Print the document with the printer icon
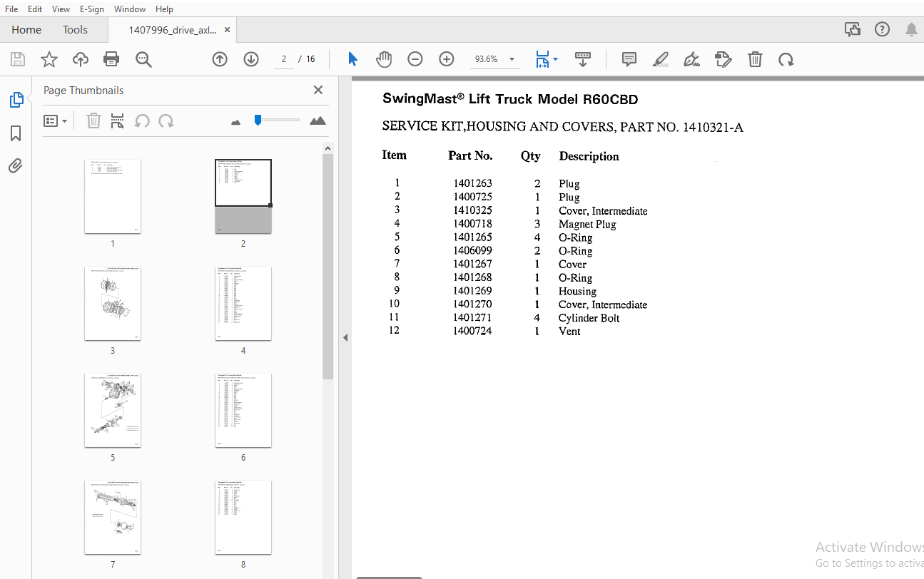This screenshot has width=924, height=579. coord(111,59)
